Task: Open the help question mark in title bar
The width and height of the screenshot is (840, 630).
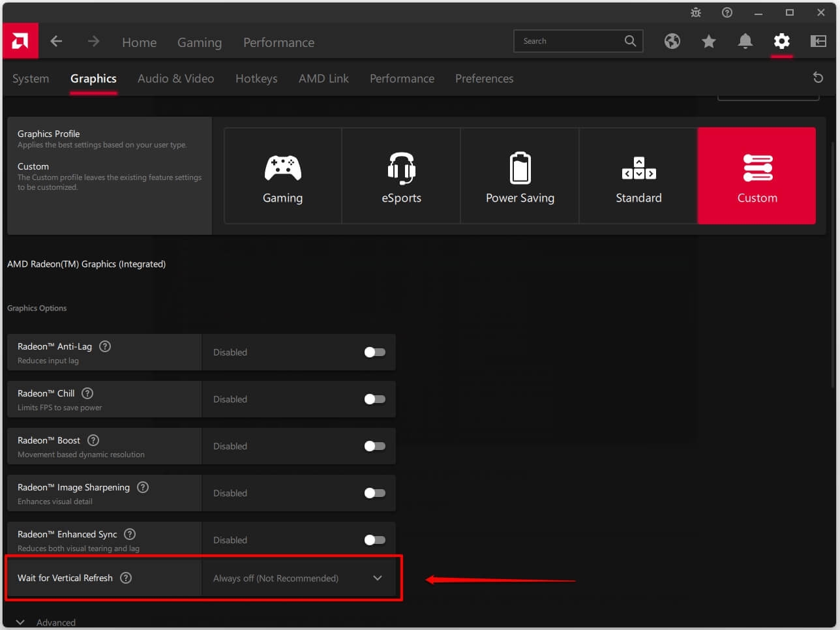Action: [x=727, y=12]
